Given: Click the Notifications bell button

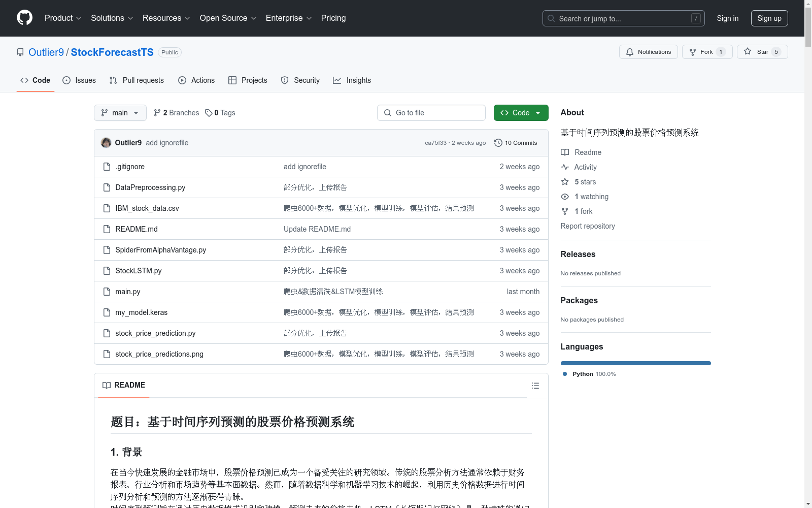Looking at the screenshot, I should 648,52.
